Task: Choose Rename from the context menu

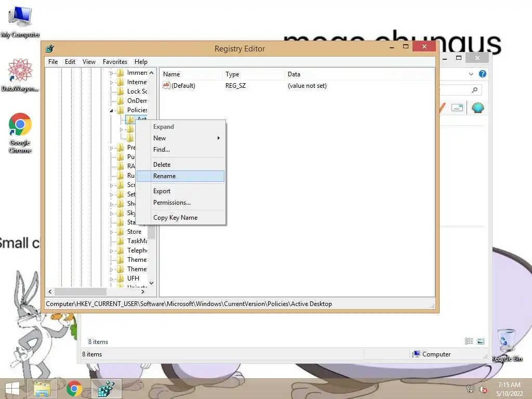Action: coord(180,176)
